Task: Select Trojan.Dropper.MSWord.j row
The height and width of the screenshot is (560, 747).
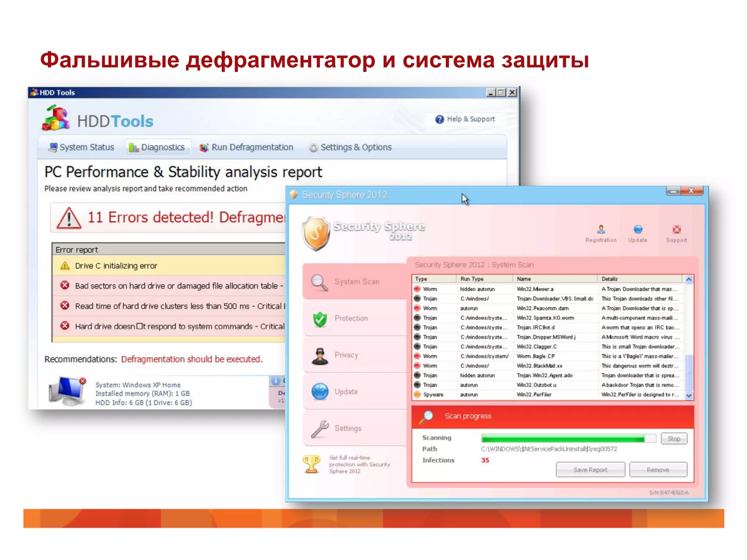Action: pyautogui.click(x=547, y=337)
